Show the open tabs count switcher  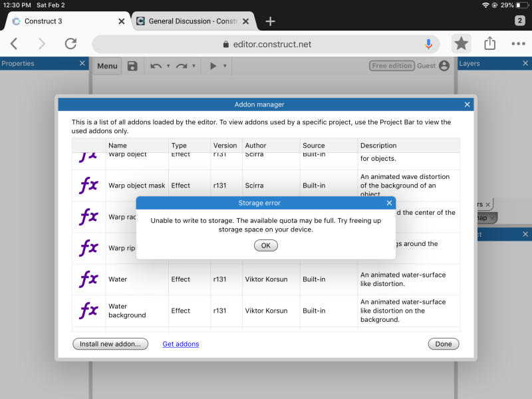pyautogui.click(x=520, y=21)
